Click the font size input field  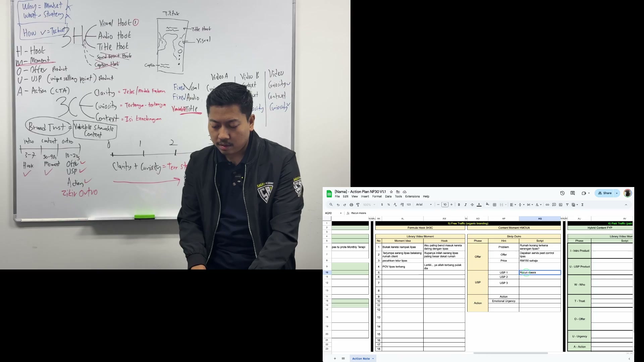(x=445, y=204)
